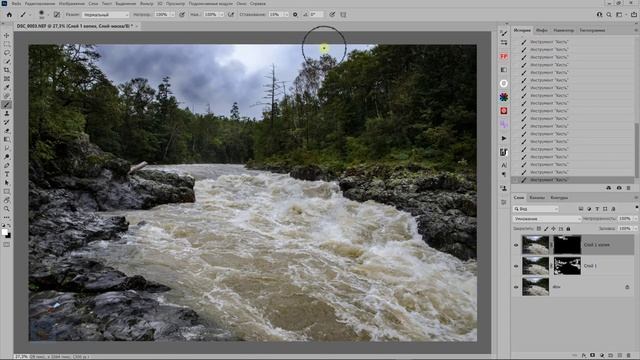Screen dimensions: 640x360
Task: Hide the 'Слой 1' layer
Action: [x=516, y=266]
